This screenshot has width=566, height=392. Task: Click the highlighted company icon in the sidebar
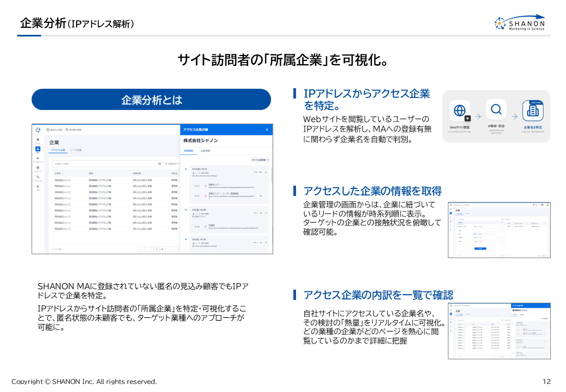point(38,149)
